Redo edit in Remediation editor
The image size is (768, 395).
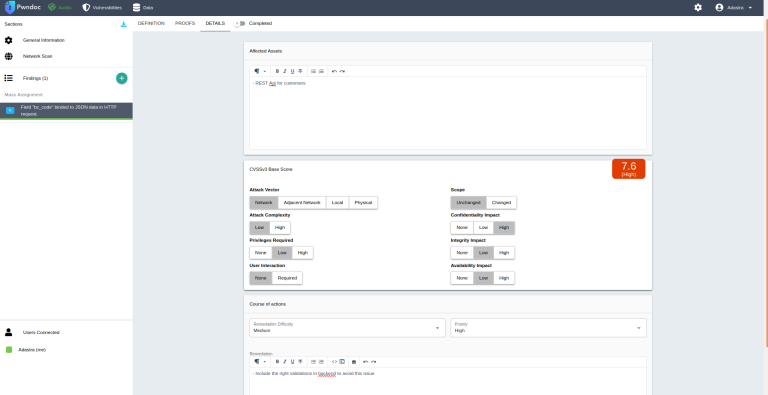(373, 362)
